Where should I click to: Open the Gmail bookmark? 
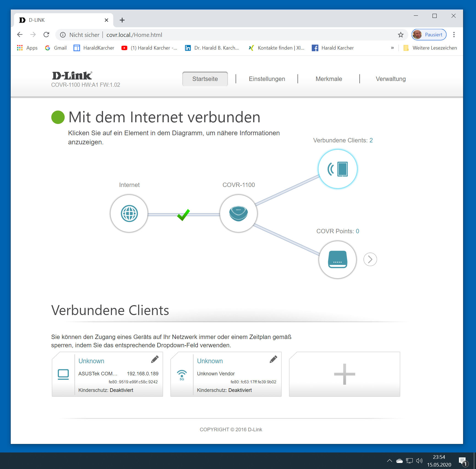pos(56,48)
